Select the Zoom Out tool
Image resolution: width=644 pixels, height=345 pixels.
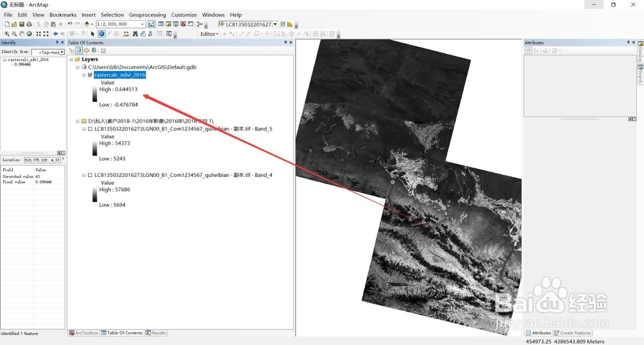point(14,33)
